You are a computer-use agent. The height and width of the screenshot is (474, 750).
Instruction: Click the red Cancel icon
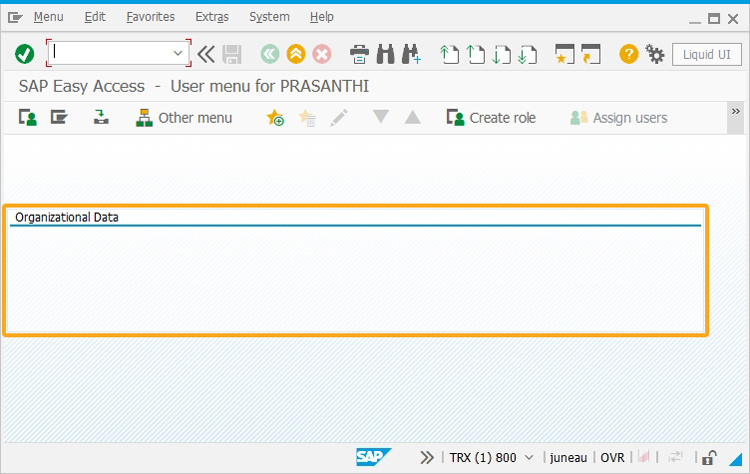point(322,54)
